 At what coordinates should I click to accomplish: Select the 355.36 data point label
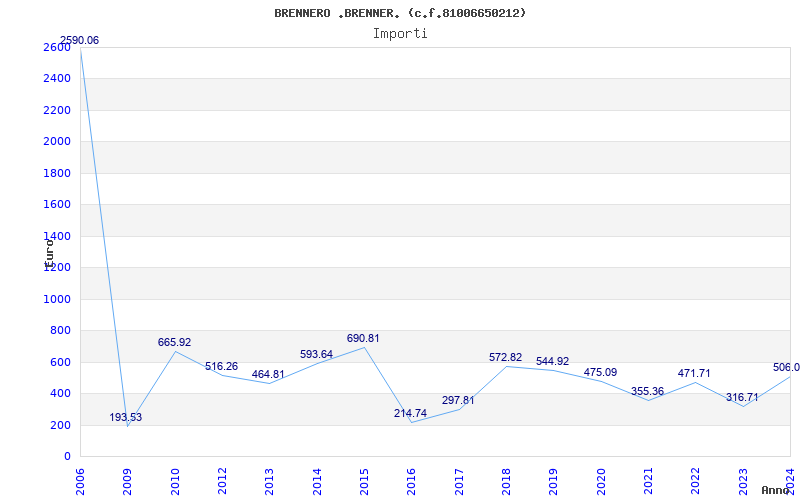tap(647, 391)
